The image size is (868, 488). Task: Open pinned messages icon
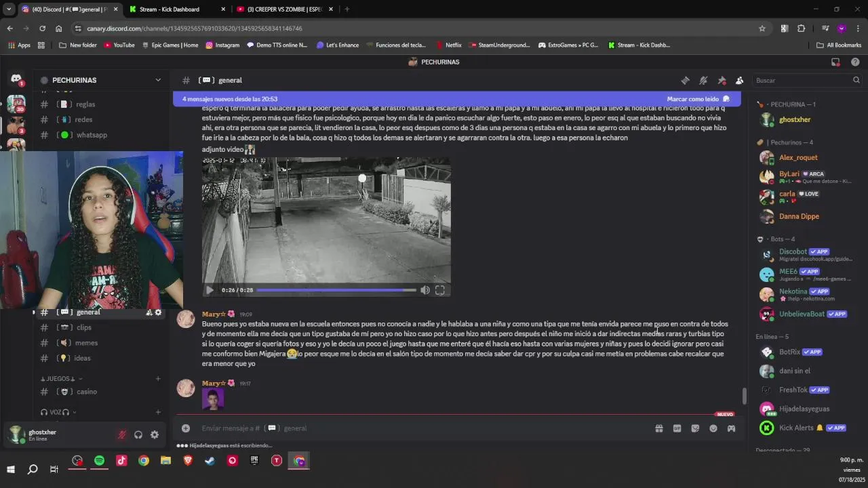tap(722, 80)
